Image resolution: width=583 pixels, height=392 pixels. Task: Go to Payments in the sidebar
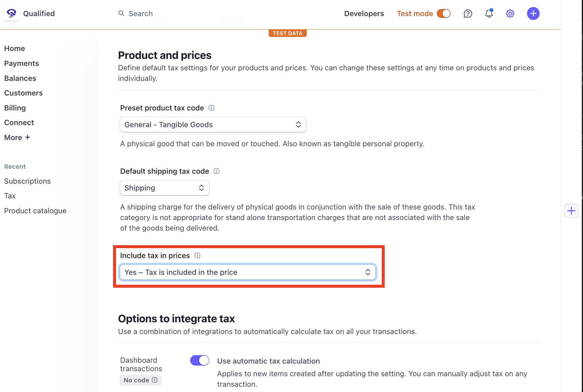point(21,63)
